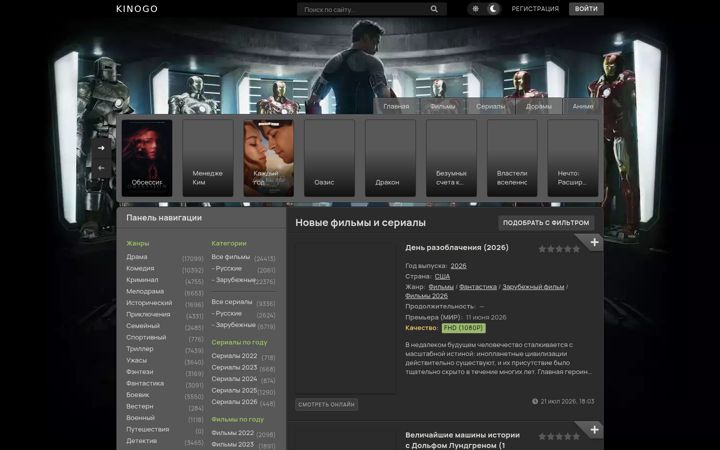This screenshot has width=720, height=450.
Task: Open the Властелин вселенной card
Action: click(x=512, y=158)
